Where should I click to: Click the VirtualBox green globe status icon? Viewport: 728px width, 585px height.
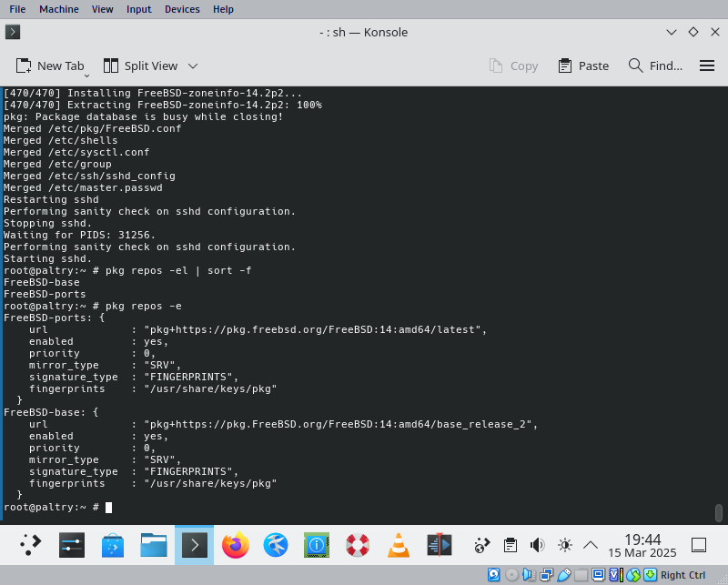point(633,575)
